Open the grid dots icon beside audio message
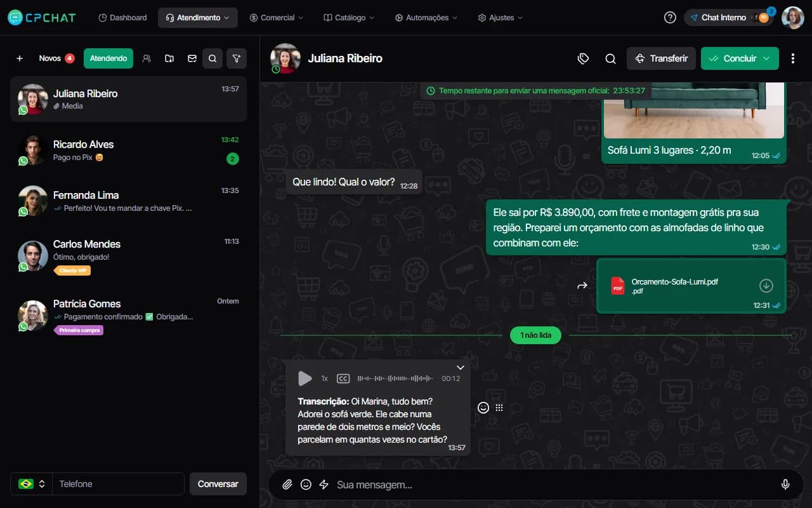The height and width of the screenshot is (508, 812). (x=499, y=408)
